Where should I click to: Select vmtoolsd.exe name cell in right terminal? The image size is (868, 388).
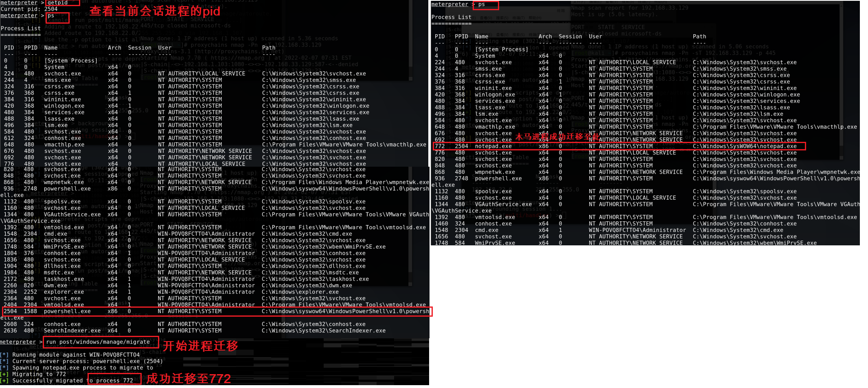(495, 217)
